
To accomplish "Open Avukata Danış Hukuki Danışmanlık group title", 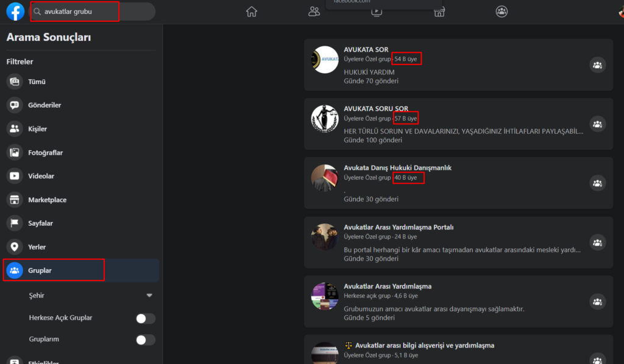I will point(397,167).
